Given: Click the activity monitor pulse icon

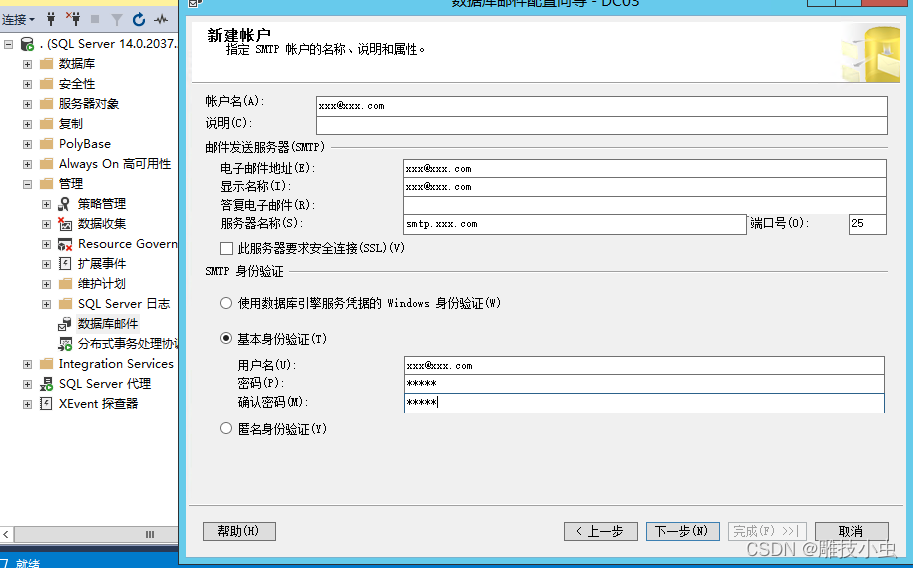Looking at the screenshot, I should (161, 20).
